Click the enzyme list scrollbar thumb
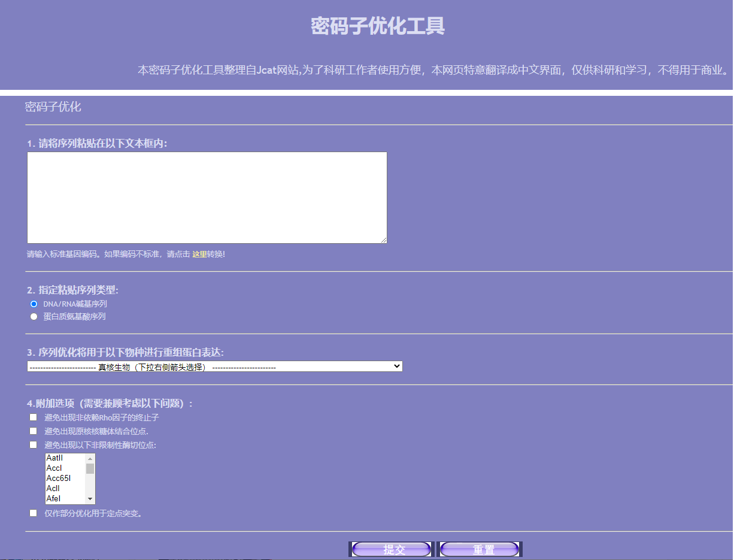734x560 pixels. pos(90,468)
